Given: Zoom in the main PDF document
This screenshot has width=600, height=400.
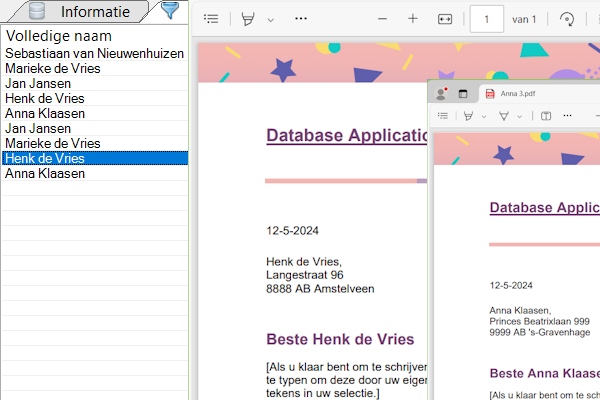Looking at the screenshot, I should coord(413,19).
